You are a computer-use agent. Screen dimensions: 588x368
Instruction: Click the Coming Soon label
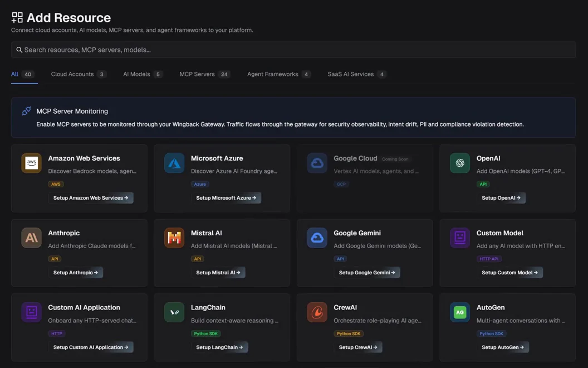click(x=395, y=159)
